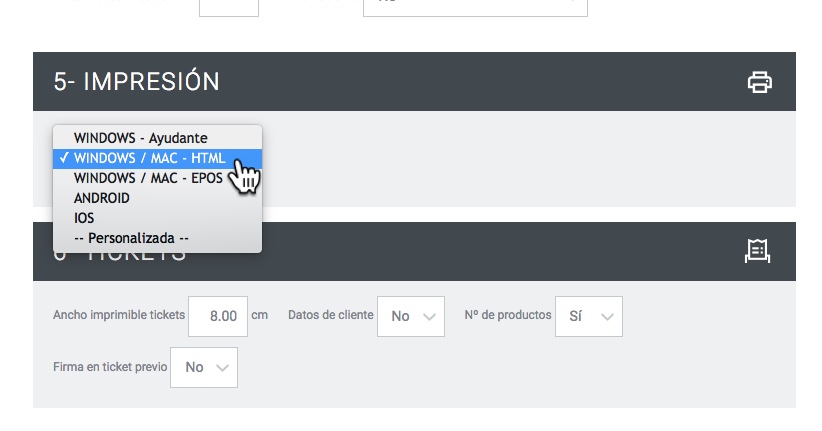Pick IOS from print mode list
This screenshot has width=822, height=431.
[x=157, y=218]
